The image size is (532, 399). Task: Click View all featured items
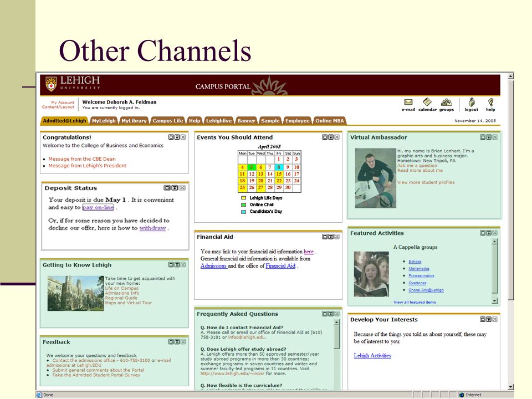tap(415, 303)
